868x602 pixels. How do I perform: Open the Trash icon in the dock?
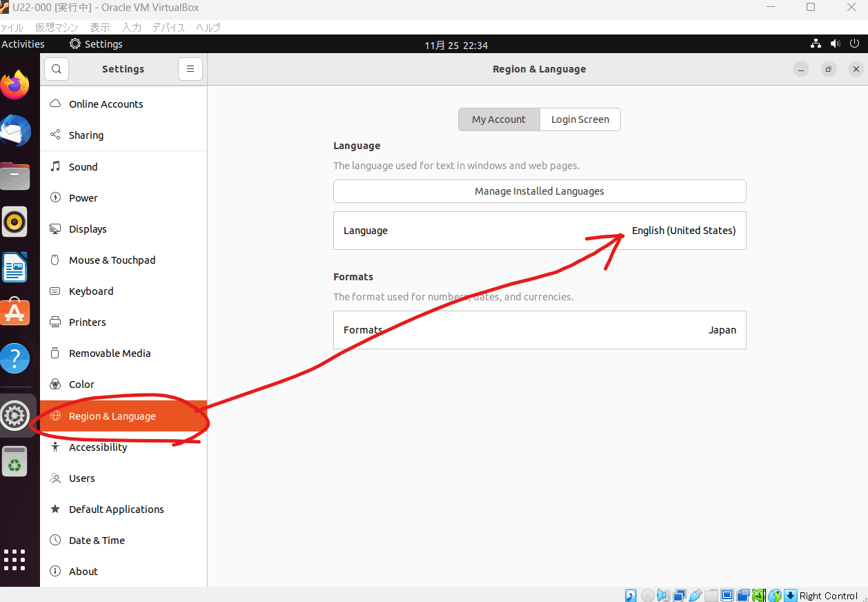14,462
